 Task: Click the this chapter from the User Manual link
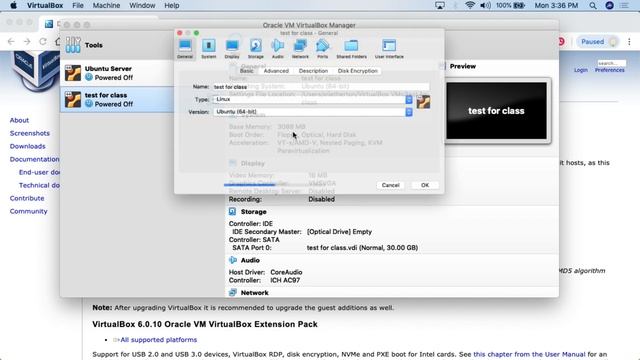point(529,354)
